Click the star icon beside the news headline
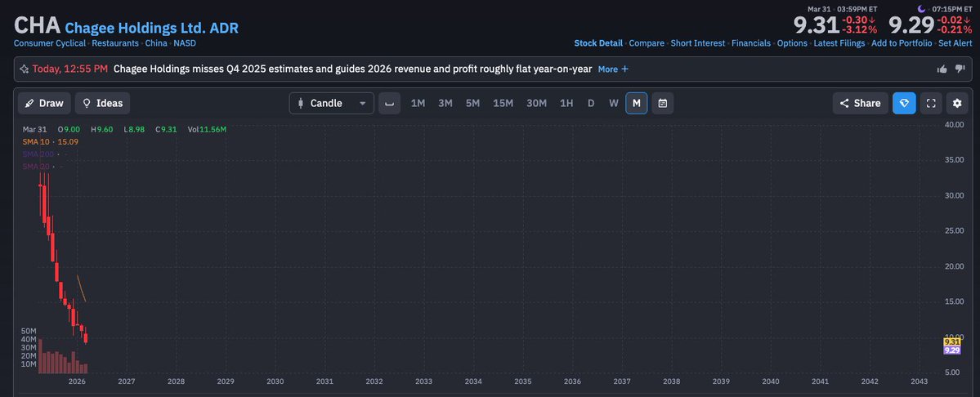Image resolution: width=980 pixels, height=397 pixels. (24, 69)
